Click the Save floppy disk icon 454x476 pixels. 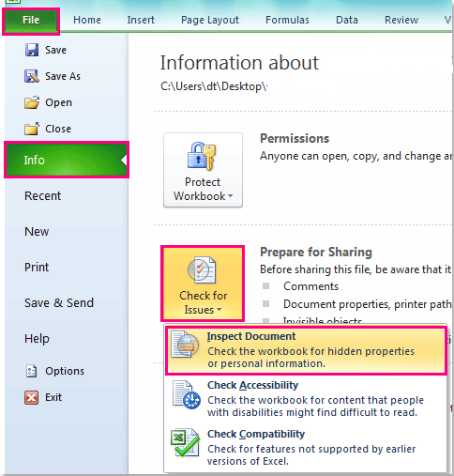coord(32,50)
